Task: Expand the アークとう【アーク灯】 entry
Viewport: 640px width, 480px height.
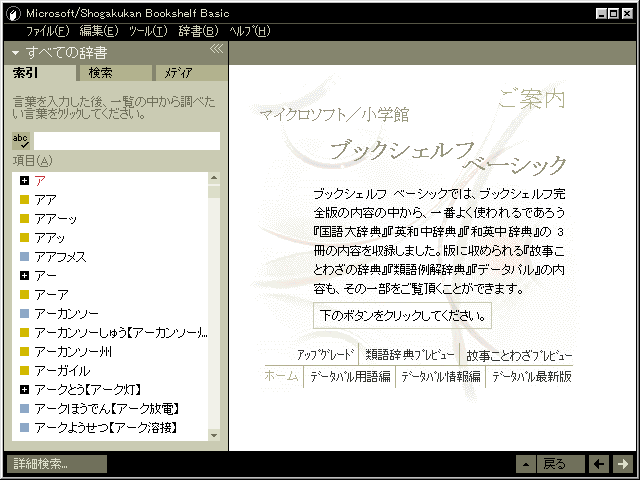Action: [x=24, y=389]
